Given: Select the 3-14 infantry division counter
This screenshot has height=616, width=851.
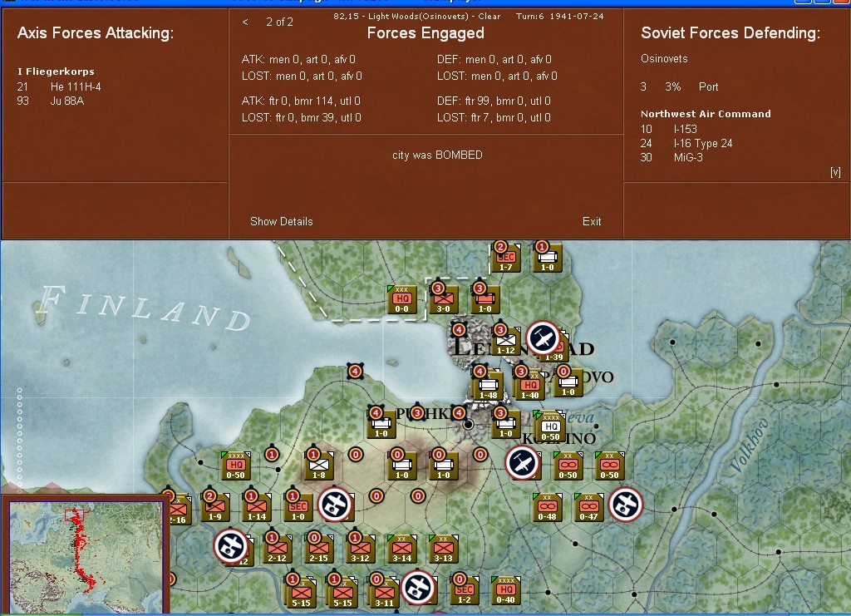Looking at the screenshot, I should click(x=402, y=549).
